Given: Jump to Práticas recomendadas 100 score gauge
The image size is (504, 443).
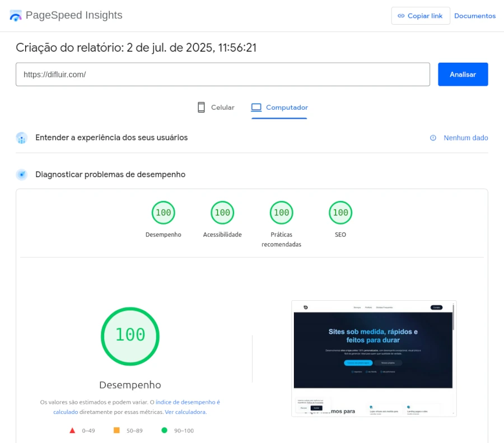Looking at the screenshot, I should (281, 212).
